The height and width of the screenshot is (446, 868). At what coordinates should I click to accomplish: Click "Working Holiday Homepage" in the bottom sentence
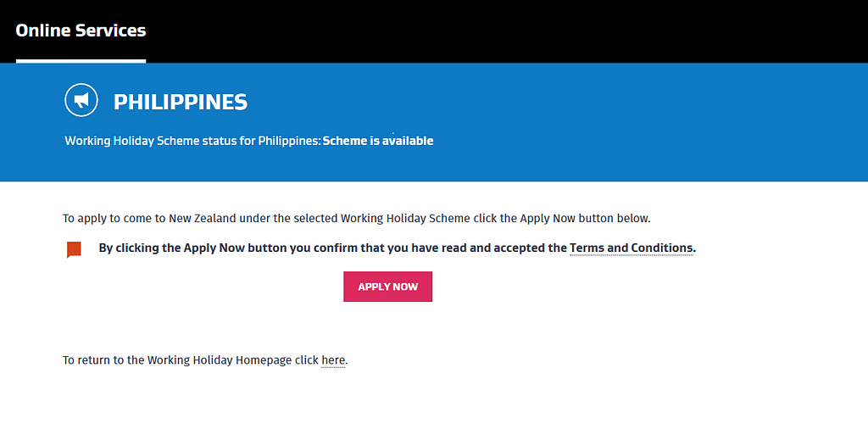point(220,360)
